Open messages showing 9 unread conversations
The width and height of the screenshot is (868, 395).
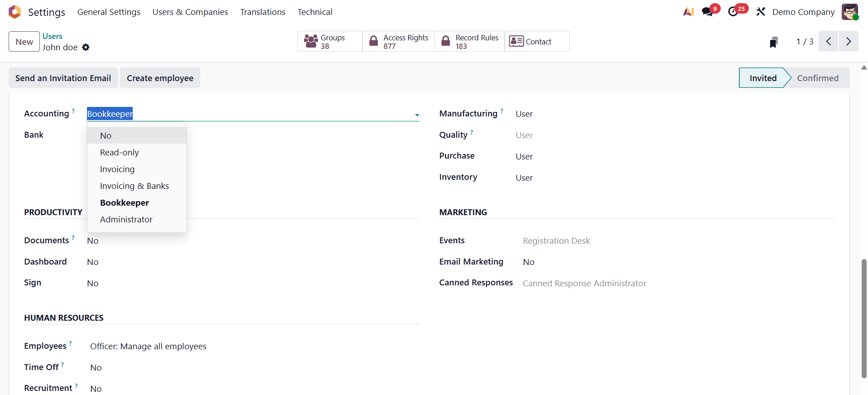(707, 12)
